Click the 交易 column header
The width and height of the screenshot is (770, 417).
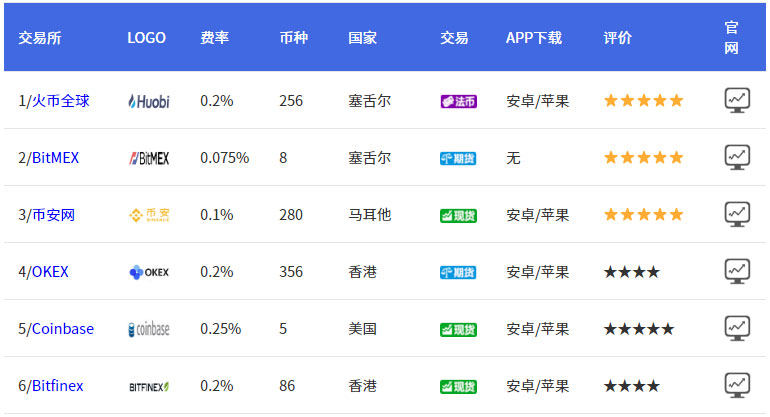point(454,38)
